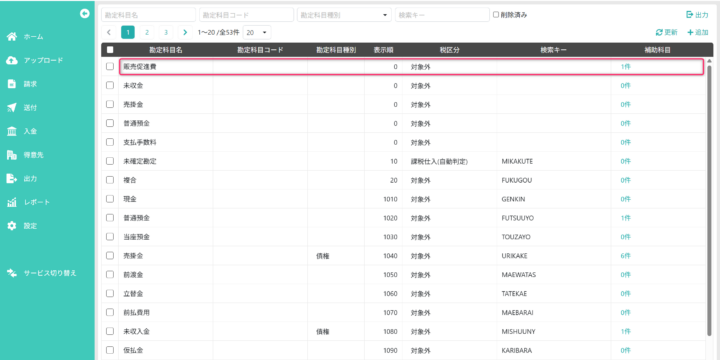
Task: Click サービス切り替え switch icon in the sidebar
Action: 11,273
